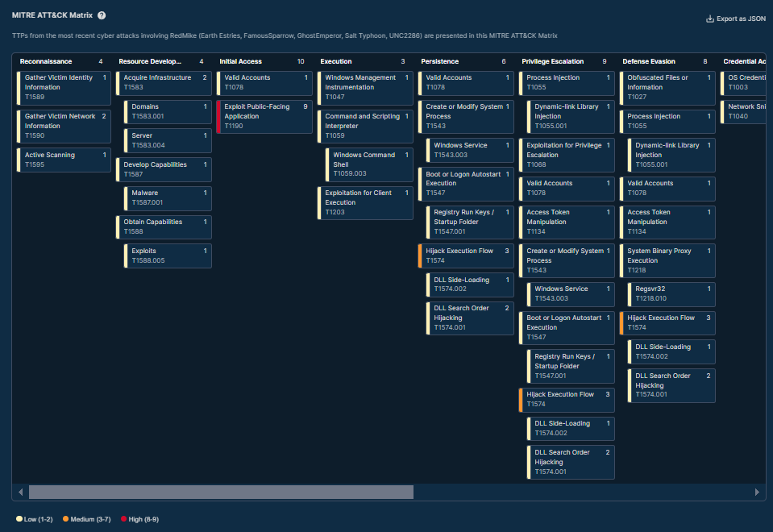This screenshot has height=532, width=773.
Task: Click the help icon beside MITRE ATT&CK Matrix title
Action: click(x=102, y=15)
